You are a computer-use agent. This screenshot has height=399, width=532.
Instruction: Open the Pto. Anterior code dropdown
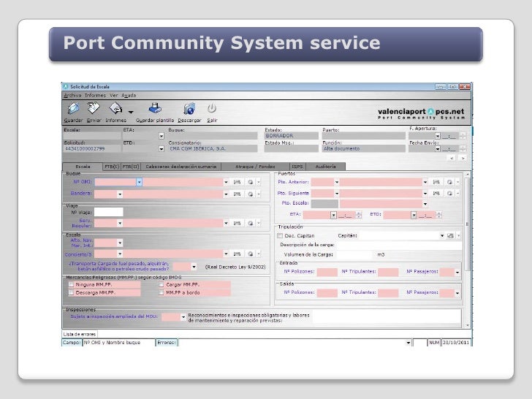tap(337, 182)
